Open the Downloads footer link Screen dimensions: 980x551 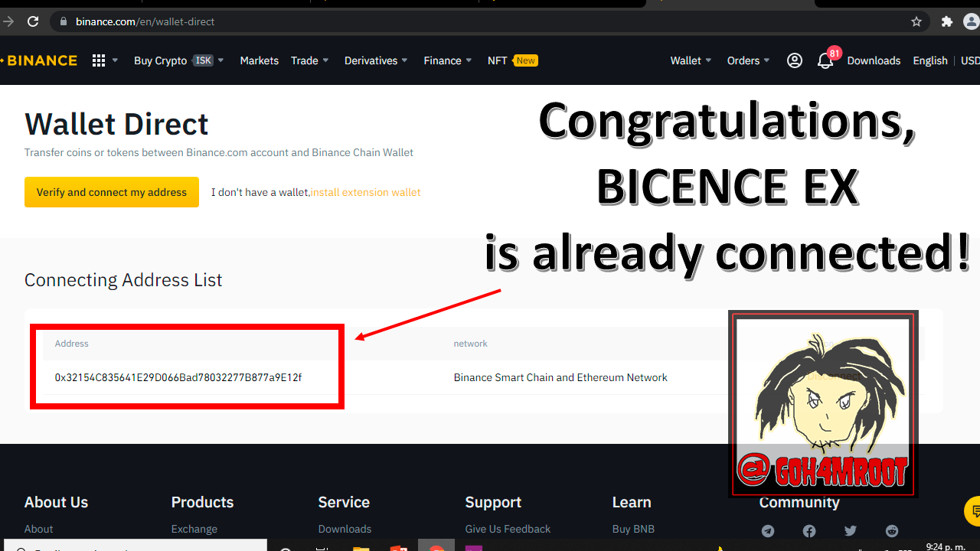(345, 529)
